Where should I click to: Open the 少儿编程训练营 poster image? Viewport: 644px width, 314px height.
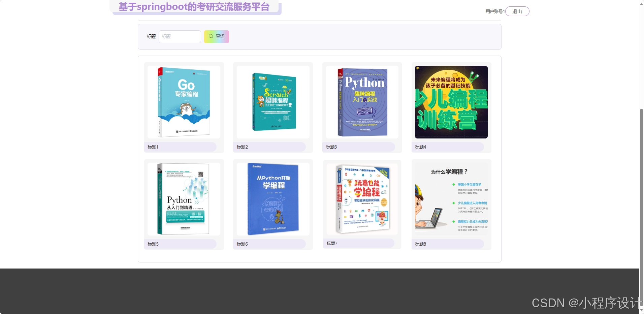(x=451, y=102)
